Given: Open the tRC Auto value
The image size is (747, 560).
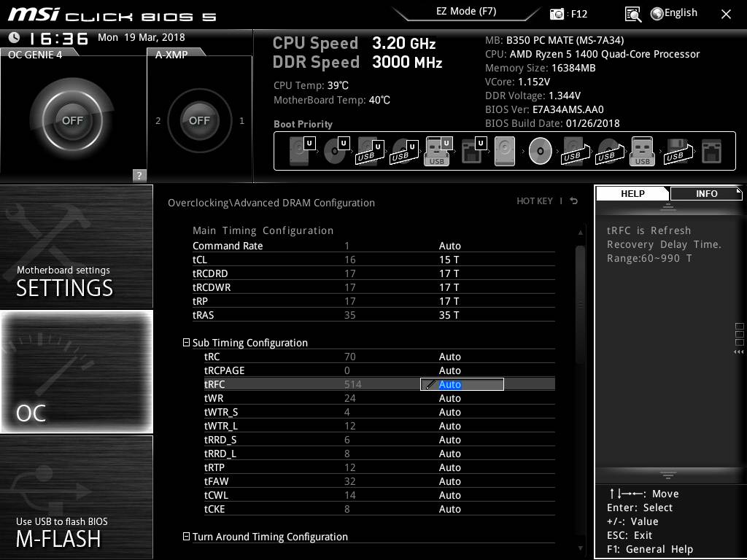Looking at the screenshot, I should click(x=449, y=357).
